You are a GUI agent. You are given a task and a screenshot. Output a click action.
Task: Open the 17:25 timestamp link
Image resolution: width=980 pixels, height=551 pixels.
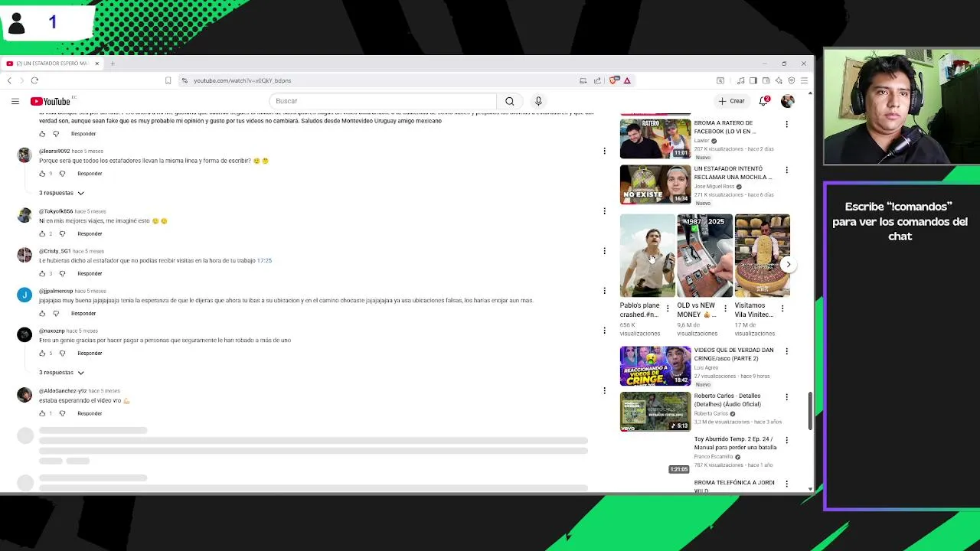pyautogui.click(x=264, y=261)
